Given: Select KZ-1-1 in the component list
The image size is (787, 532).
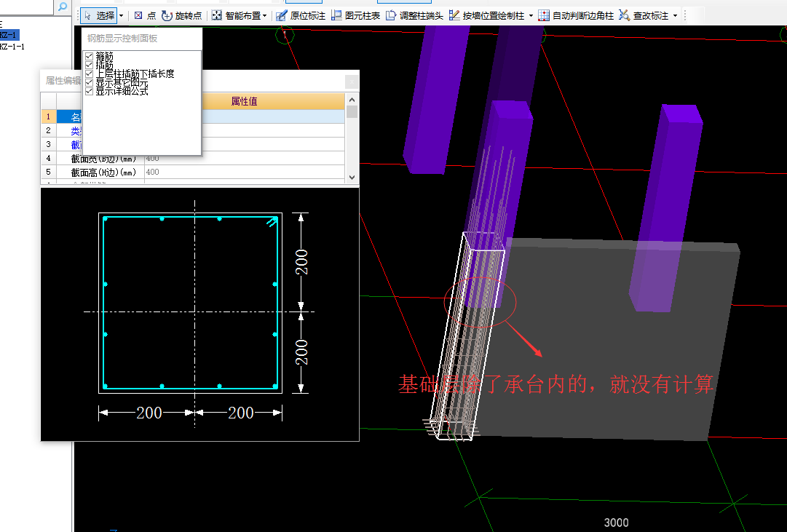Looking at the screenshot, I should [11, 46].
